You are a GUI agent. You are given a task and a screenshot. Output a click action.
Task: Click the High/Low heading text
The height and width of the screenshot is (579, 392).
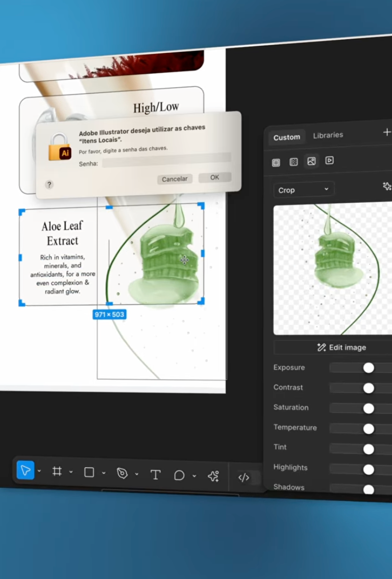(156, 107)
